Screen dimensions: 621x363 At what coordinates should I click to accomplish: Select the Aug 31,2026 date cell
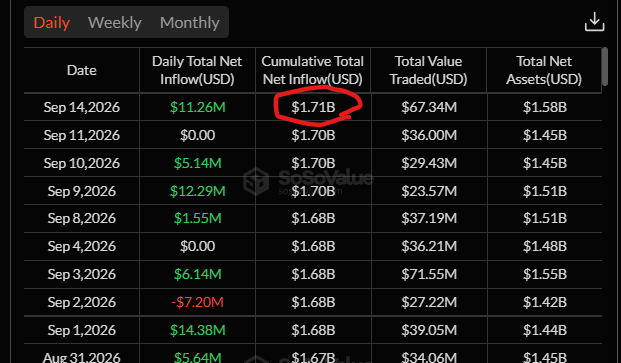[x=82, y=357]
